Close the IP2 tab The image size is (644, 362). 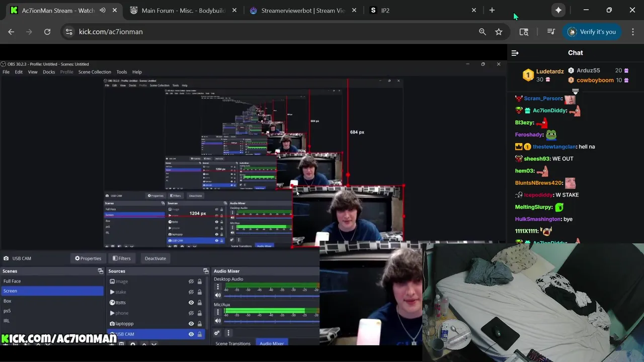click(x=474, y=10)
